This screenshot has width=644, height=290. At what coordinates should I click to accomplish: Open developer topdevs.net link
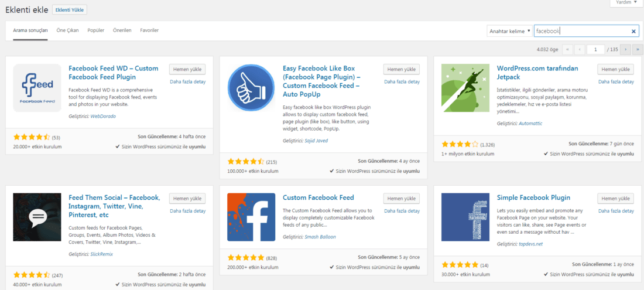click(530, 244)
